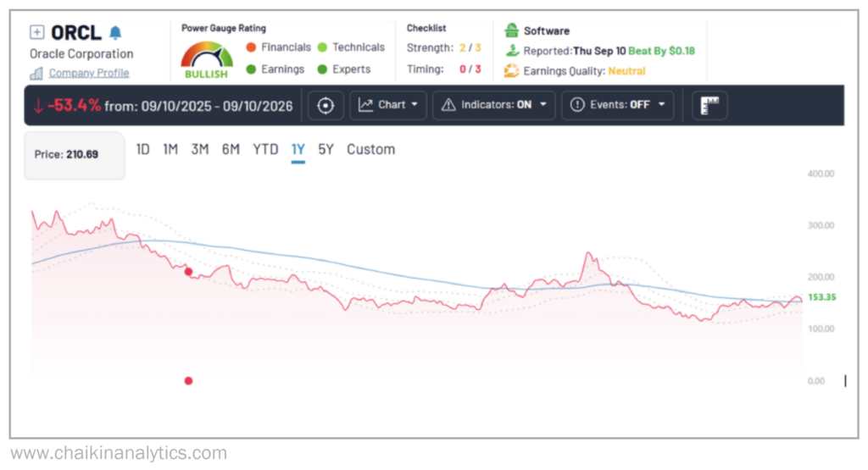Click the plus icon beside ORCL
The width and height of the screenshot is (868, 470).
click(x=36, y=33)
